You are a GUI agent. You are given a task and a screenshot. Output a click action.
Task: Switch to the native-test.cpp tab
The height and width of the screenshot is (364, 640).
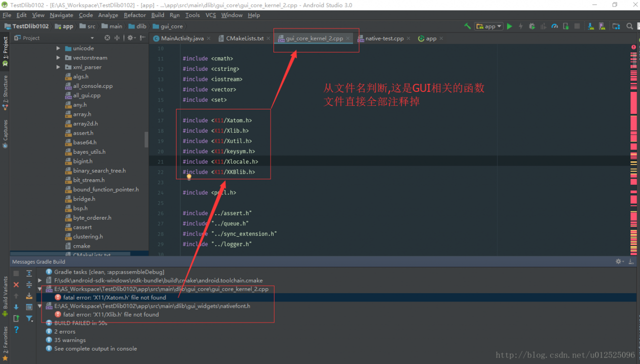[384, 38]
